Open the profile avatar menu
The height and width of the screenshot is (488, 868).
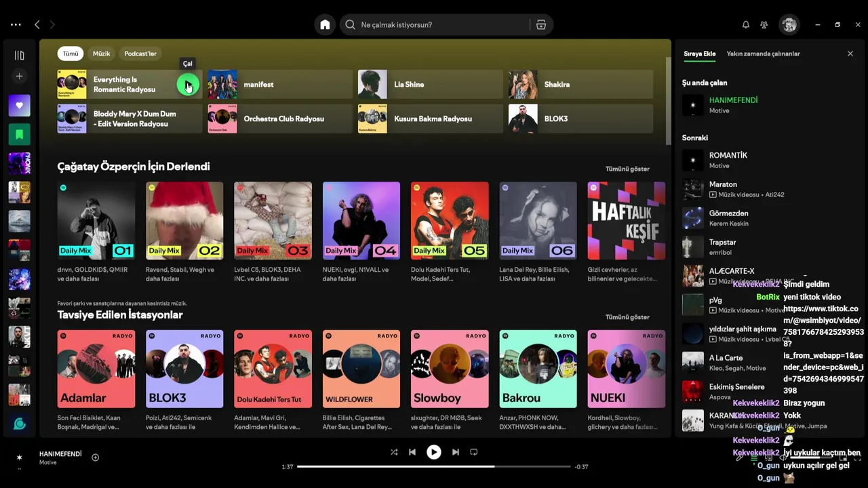point(789,24)
